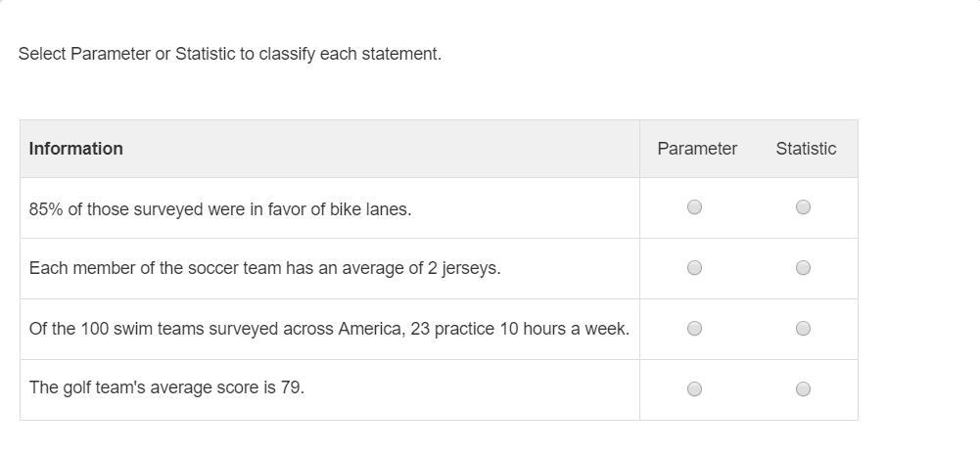Select Statistic for the bike lanes statement
Screen dimensions: 980x454
tap(803, 207)
